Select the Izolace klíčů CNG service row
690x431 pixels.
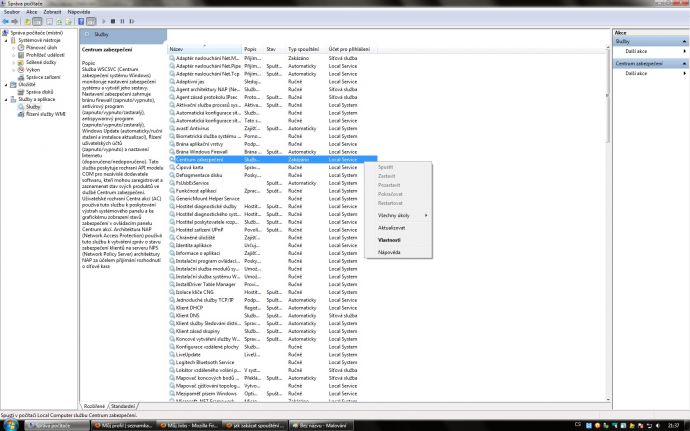click(x=273, y=292)
